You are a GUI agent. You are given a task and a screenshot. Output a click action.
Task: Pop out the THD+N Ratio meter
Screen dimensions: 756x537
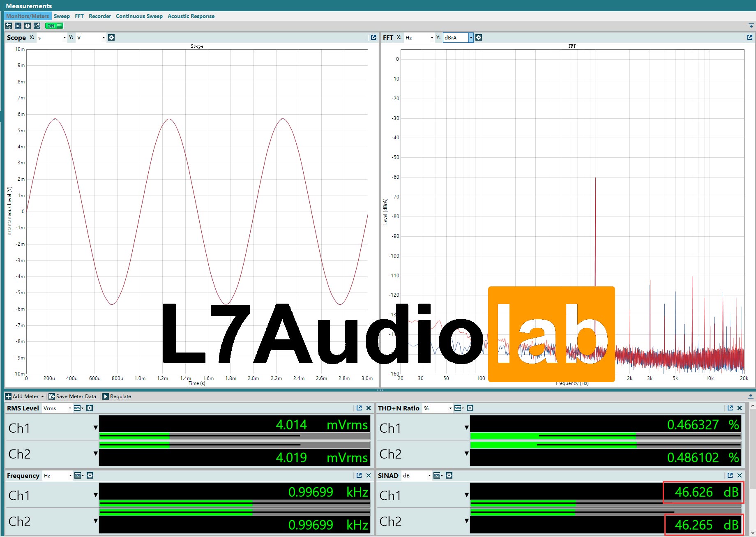730,408
